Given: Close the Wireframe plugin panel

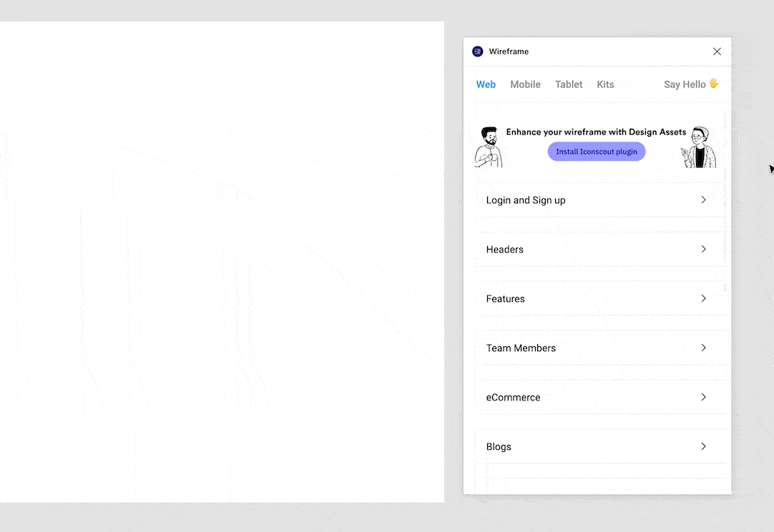Looking at the screenshot, I should [717, 51].
